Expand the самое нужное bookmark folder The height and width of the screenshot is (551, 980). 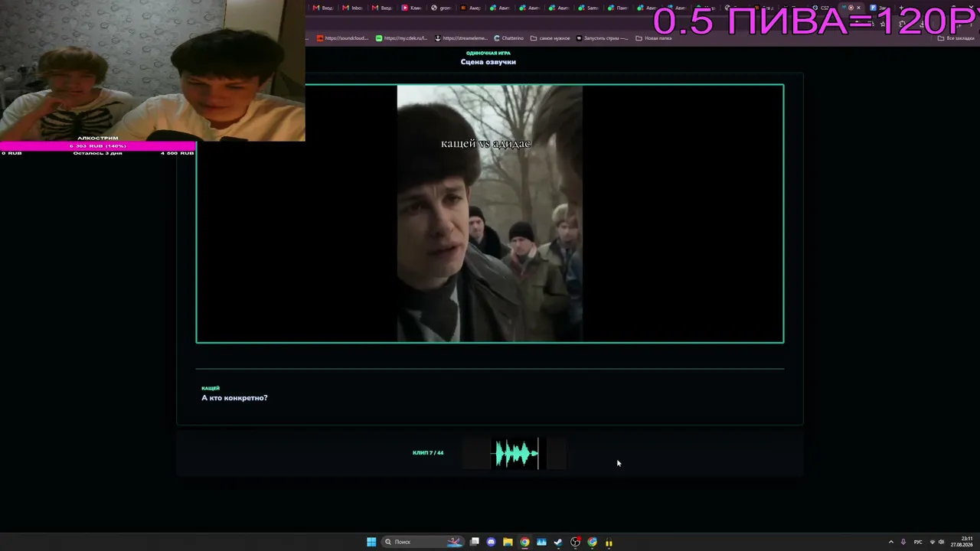[550, 38]
